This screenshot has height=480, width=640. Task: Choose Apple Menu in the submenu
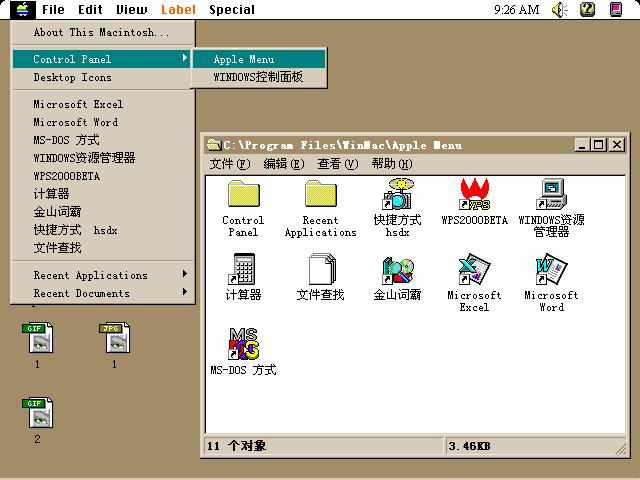(x=259, y=59)
